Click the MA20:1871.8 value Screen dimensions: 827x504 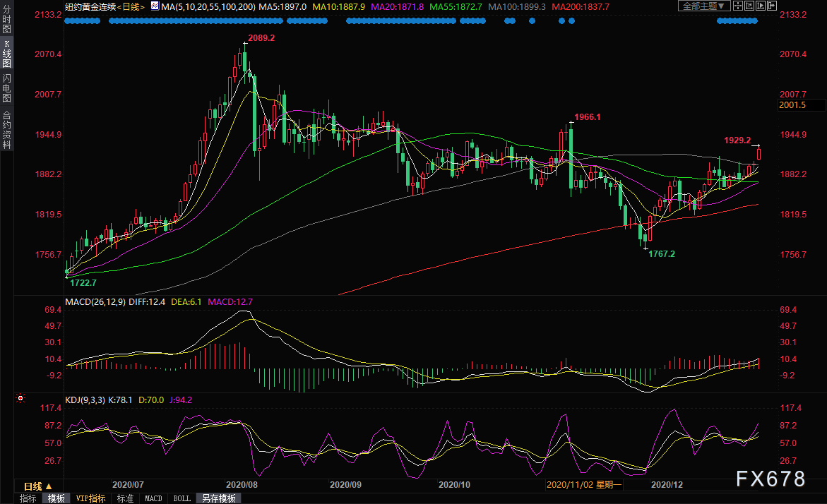coord(397,7)
